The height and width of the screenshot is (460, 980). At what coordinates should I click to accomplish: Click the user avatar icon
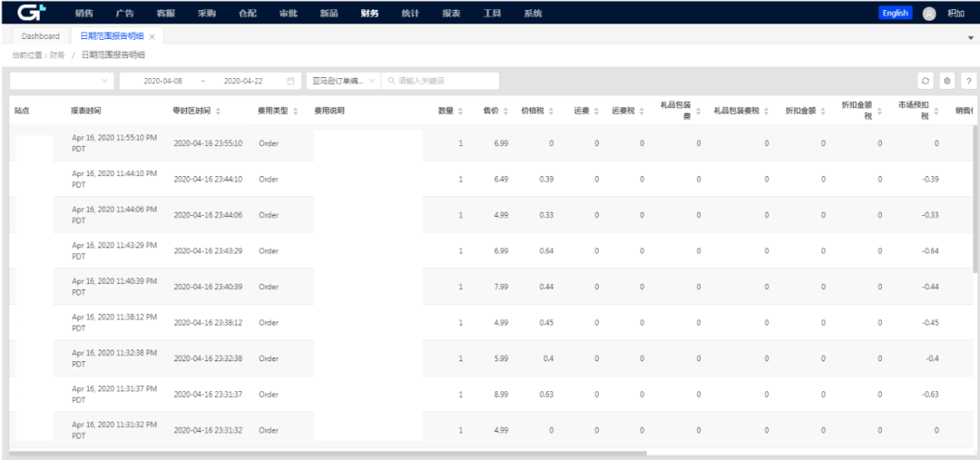click(x=929, y=14)
